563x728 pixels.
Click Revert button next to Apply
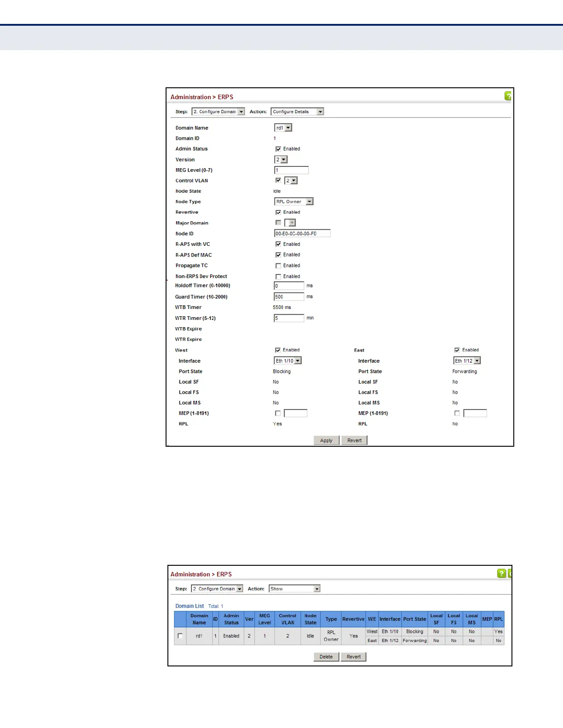[x=355, y=440]
